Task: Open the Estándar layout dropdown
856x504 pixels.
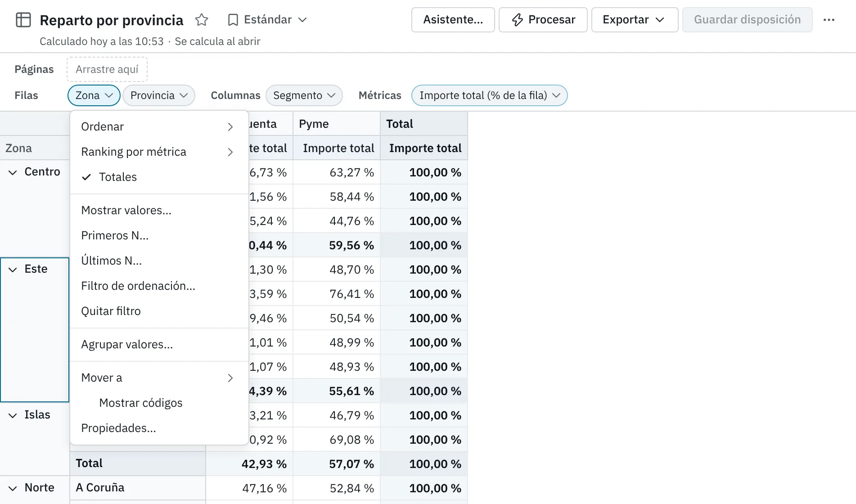Action: coord(268,20)
